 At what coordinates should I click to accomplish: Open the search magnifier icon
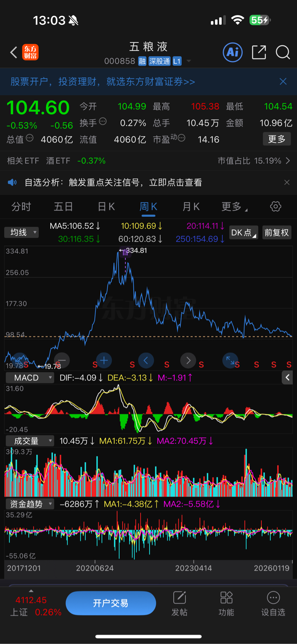click(x=283, y=52)
